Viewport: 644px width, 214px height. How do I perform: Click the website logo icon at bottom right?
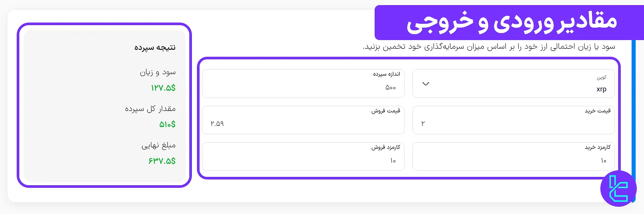619,188
